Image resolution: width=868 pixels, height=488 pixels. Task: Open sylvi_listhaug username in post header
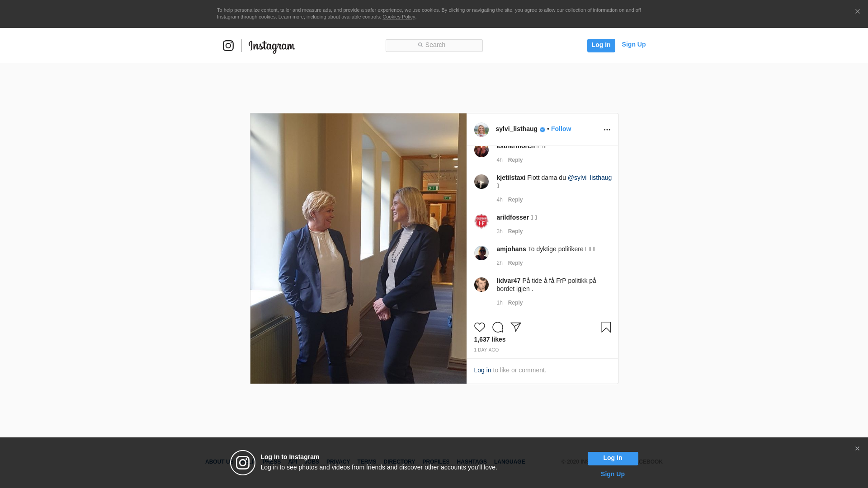[516, 129]
